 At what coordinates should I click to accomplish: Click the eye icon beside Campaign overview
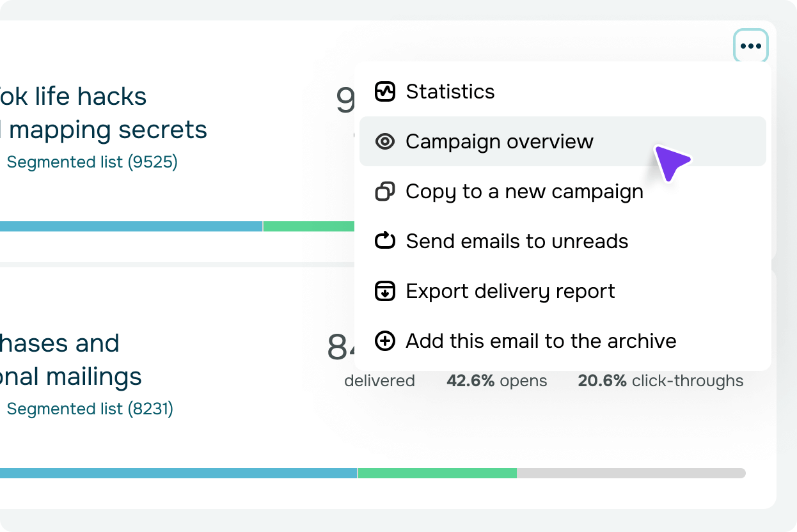[x=384, y=141]
